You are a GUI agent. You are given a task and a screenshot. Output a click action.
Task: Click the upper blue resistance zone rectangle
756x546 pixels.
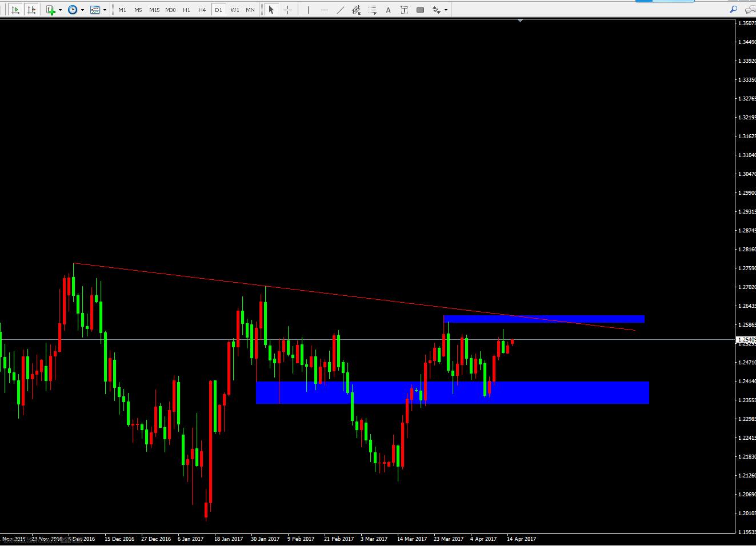(544, 319)
